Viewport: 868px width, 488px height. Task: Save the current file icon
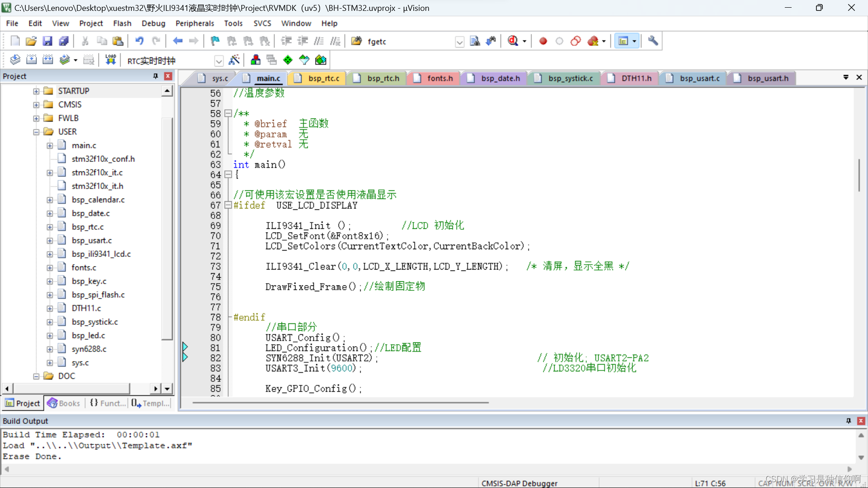click(47, 41)
